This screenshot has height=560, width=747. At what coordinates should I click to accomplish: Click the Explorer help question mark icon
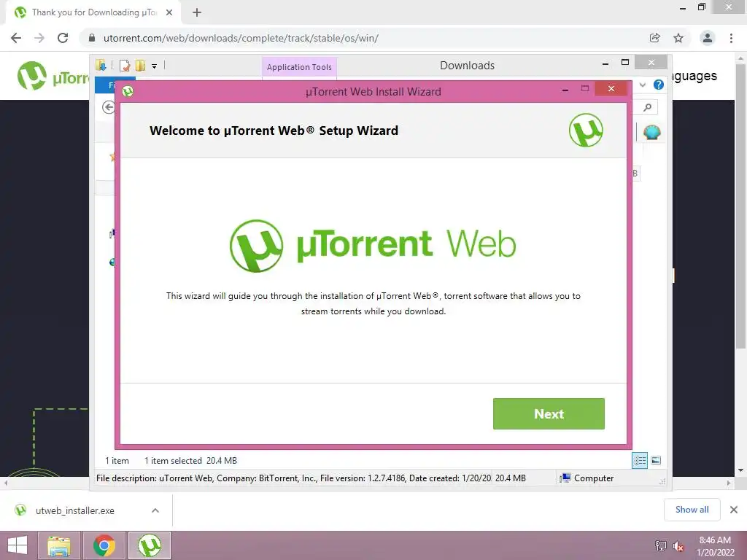tap(659, 85)
